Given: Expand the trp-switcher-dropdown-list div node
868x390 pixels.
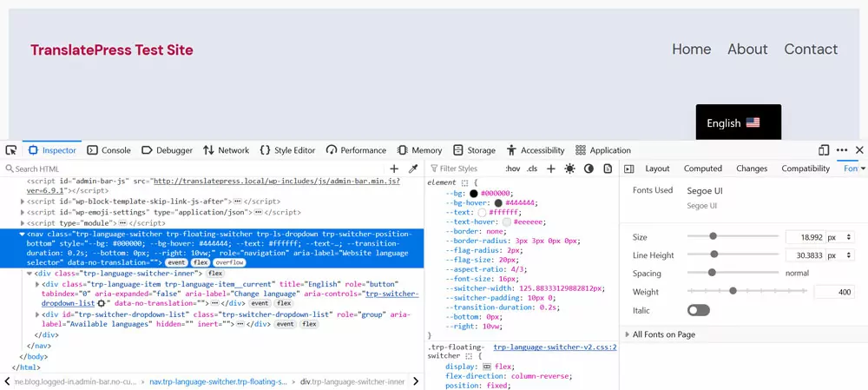Looking at the screenshot, I should point(37,314).
